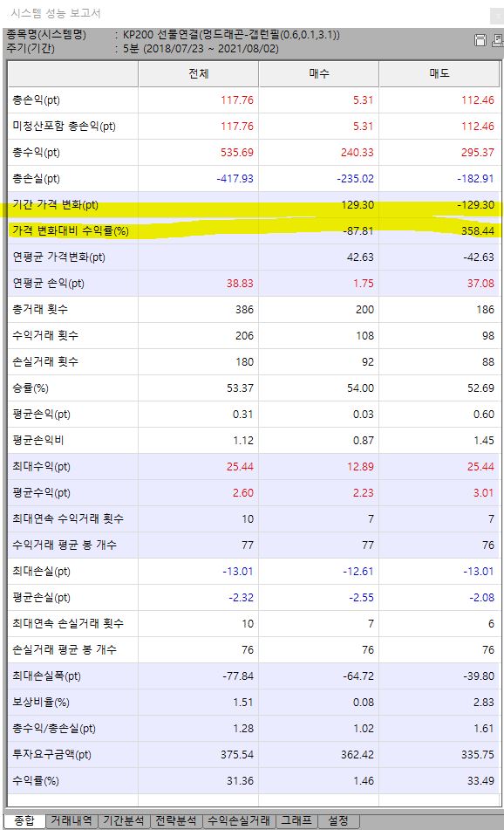Click the -417.93 total loss value
Viewport: 504px width, 830px height.
pos(235,179)
